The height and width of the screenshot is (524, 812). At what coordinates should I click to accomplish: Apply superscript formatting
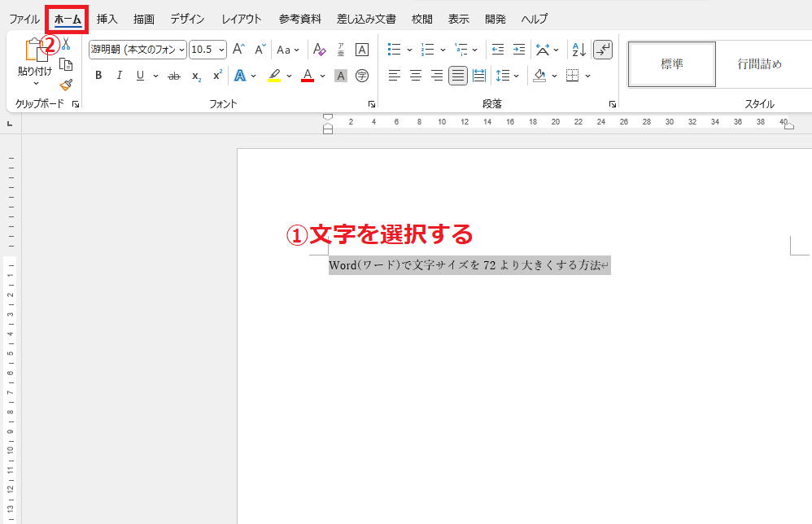point(217,76)
